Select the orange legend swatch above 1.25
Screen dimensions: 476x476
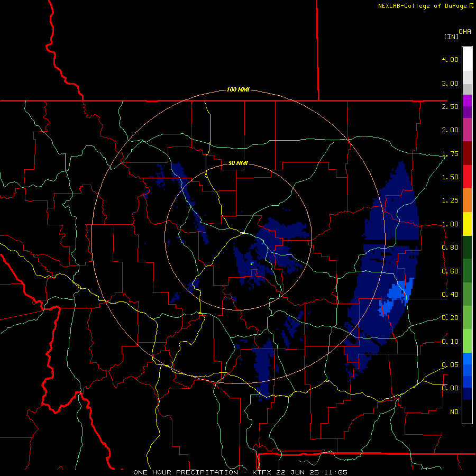coord(467,200)
